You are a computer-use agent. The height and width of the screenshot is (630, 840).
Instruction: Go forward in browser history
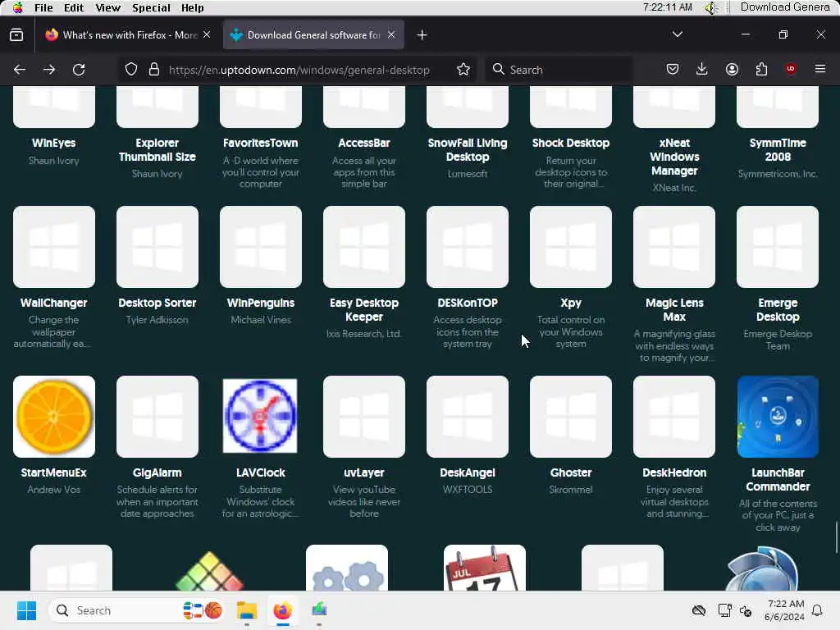pos(49,70)
